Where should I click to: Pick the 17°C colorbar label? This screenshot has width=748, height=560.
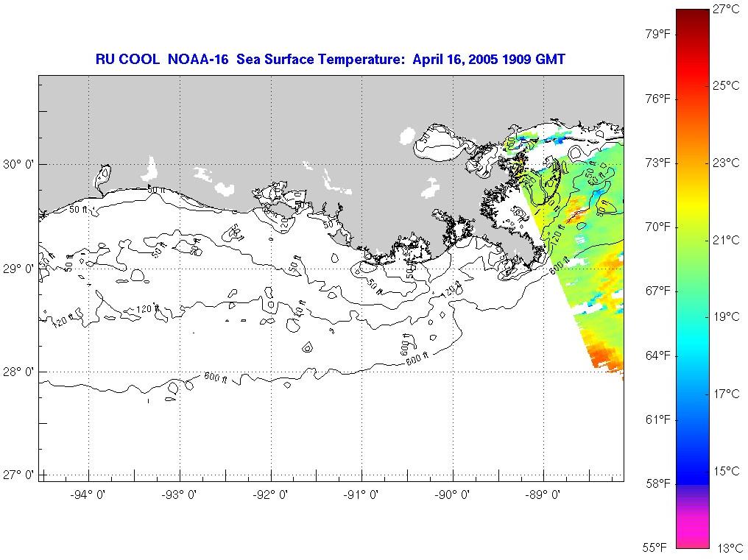(726, 394)
